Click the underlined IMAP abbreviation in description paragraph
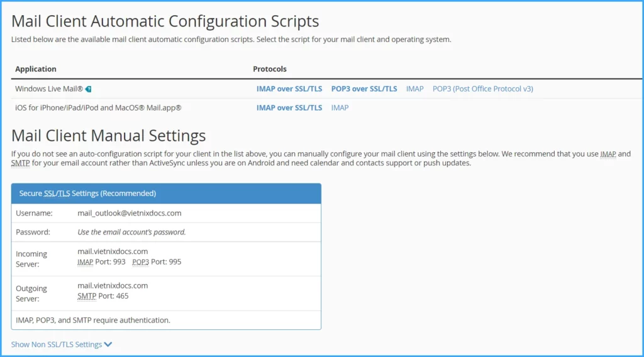This screenshot has width=644, height=357. coord(608,154)
